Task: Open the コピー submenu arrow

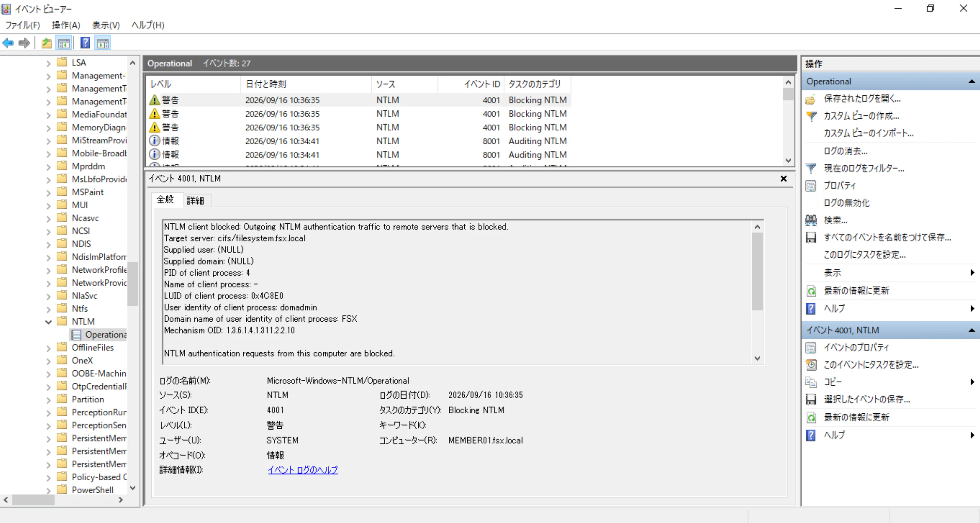Action: point(972,382)
